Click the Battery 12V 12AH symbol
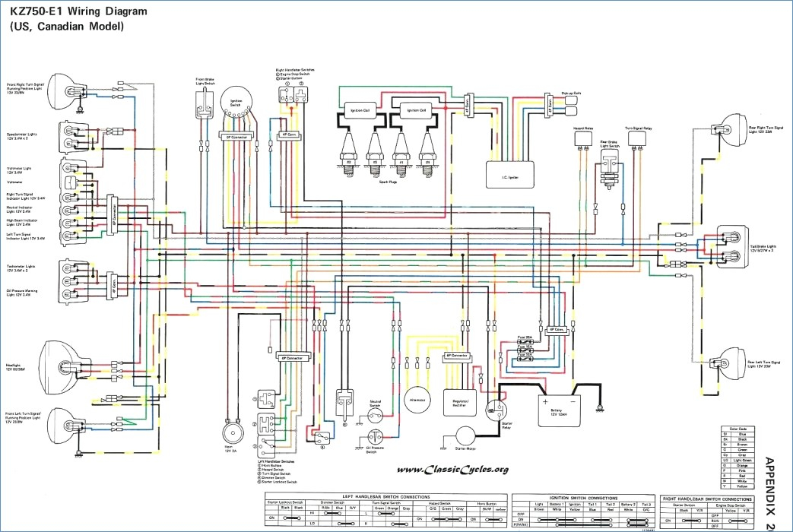Screen dimensions: 793x532 tap(560, 410)
